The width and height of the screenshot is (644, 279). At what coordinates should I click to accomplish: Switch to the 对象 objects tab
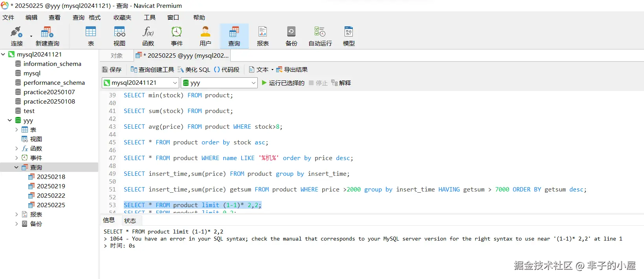click(116, 55)
